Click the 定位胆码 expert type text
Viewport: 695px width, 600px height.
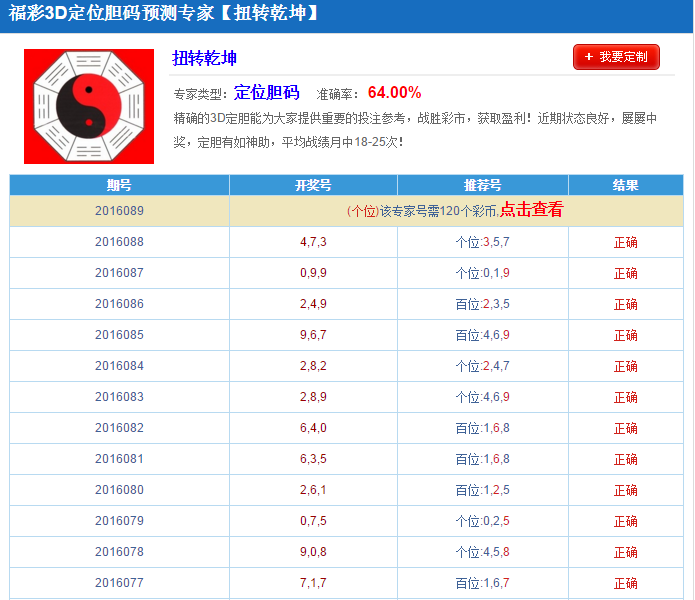pos(267,92)
